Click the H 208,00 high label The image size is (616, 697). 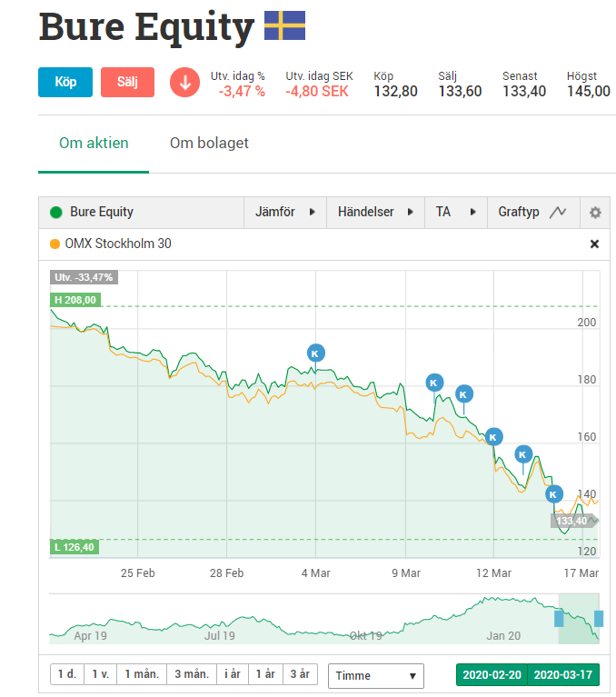pyautogui.click(x=75, y=300)
